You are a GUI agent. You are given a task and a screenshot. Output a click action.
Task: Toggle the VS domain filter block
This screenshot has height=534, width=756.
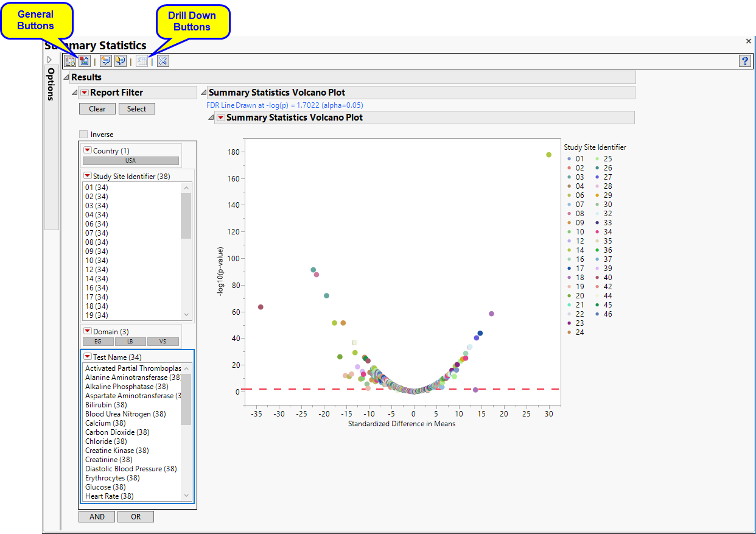pyautogui.click(x=163, y=342)
